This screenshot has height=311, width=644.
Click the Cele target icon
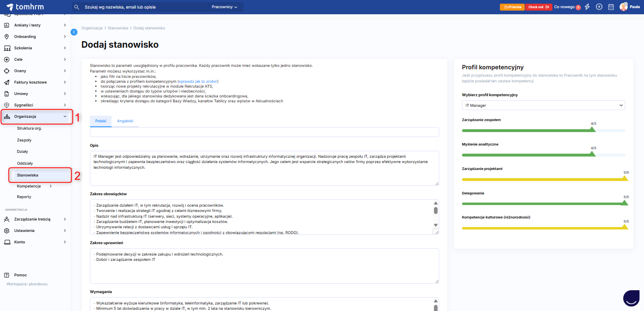tap(7, 60)
